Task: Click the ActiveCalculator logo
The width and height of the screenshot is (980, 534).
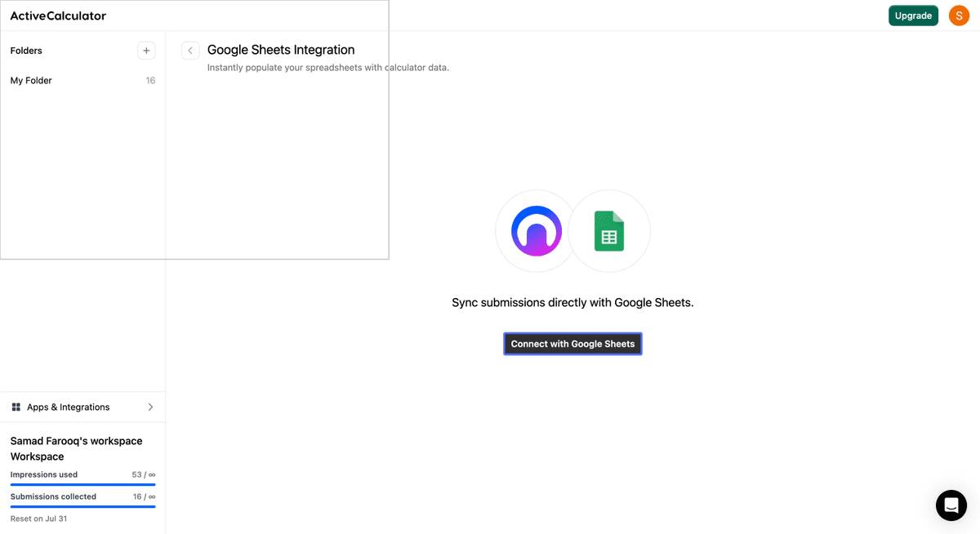Action: coord(58,16)
